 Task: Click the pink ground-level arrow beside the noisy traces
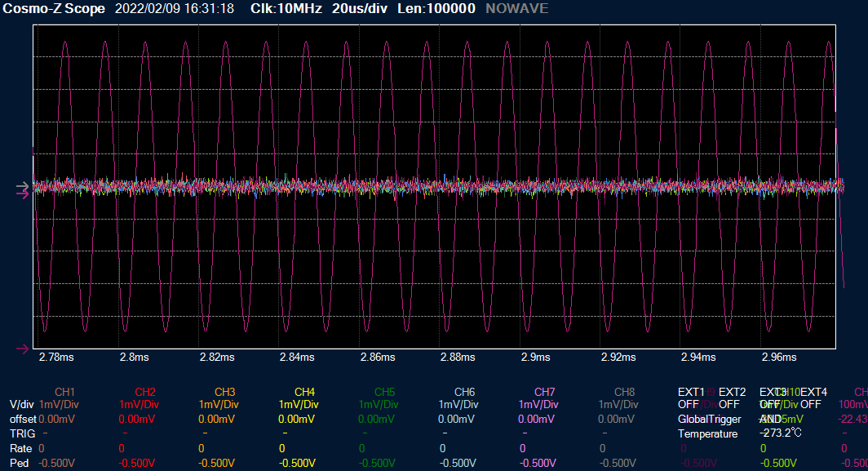(x=22, y=191)
